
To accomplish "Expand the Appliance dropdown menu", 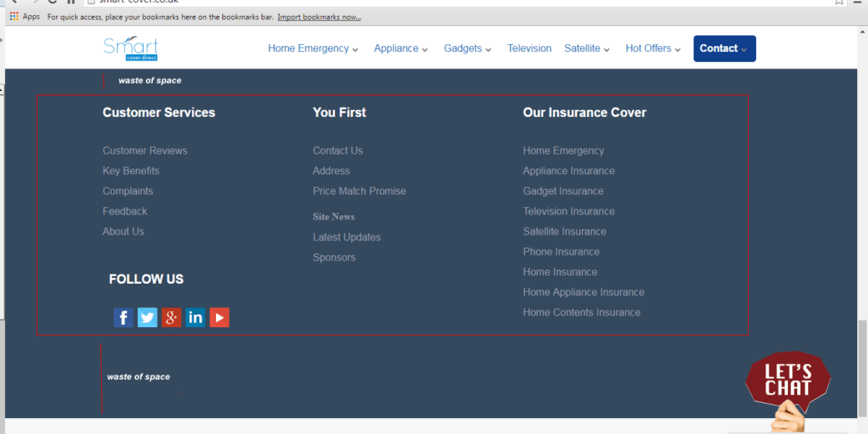I will [401, 48].
